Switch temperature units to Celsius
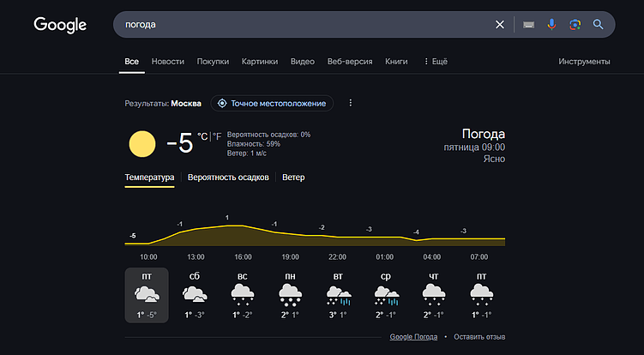Viewport: 644px width, 355px height. click(x=202, y=136)
